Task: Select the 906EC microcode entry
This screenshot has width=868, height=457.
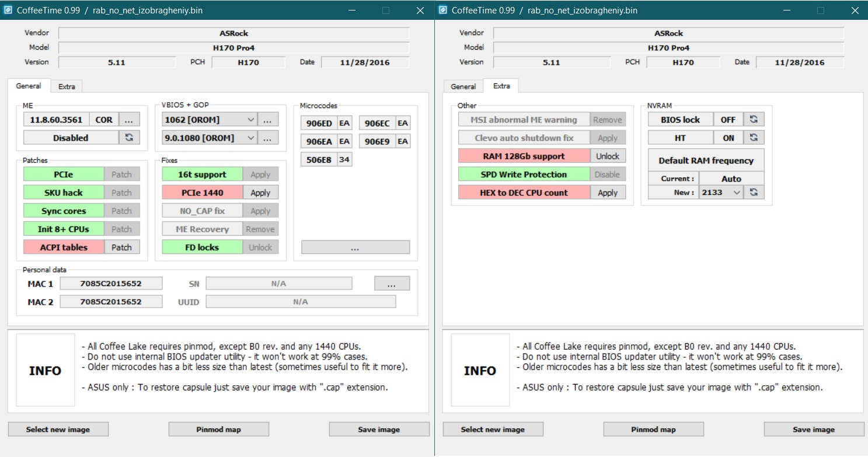Action: (x=385, y=123)
